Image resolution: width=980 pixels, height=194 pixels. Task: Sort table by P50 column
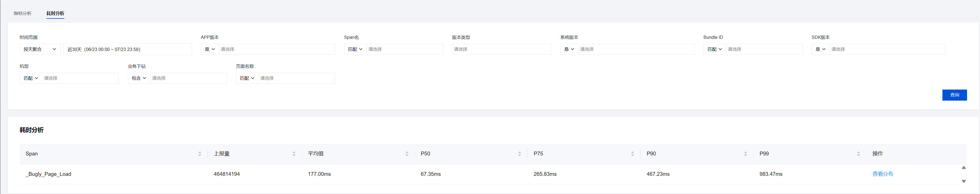(x=519, y=154)
